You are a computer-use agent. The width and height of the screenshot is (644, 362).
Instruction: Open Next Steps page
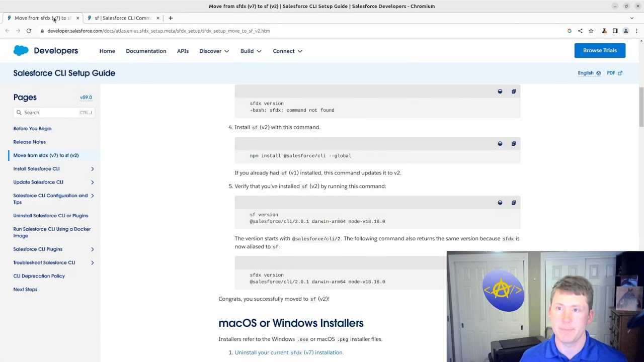click(25, 290)
